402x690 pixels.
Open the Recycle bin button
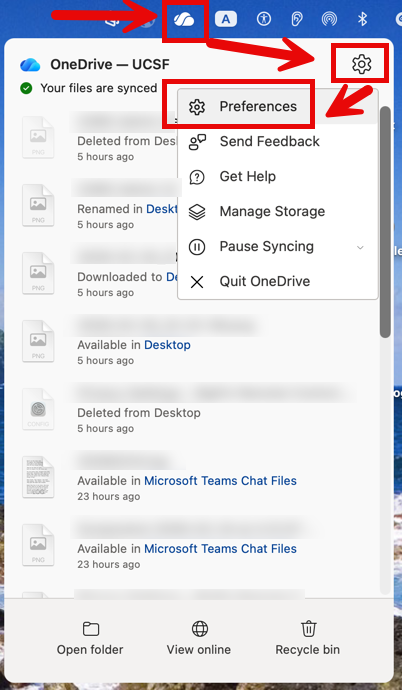click(x=307, y=639)
